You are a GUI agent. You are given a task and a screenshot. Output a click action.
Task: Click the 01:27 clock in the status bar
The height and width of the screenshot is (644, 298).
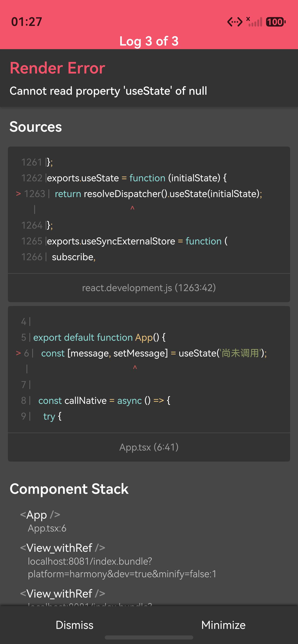pos(26,22)
